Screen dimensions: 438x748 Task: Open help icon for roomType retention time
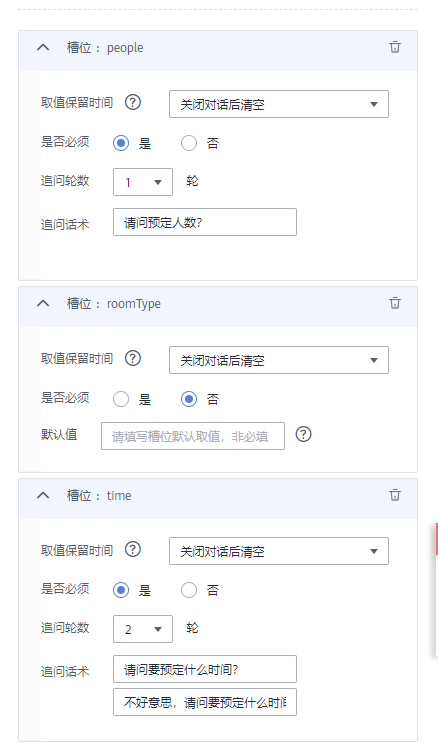[133, 358]
